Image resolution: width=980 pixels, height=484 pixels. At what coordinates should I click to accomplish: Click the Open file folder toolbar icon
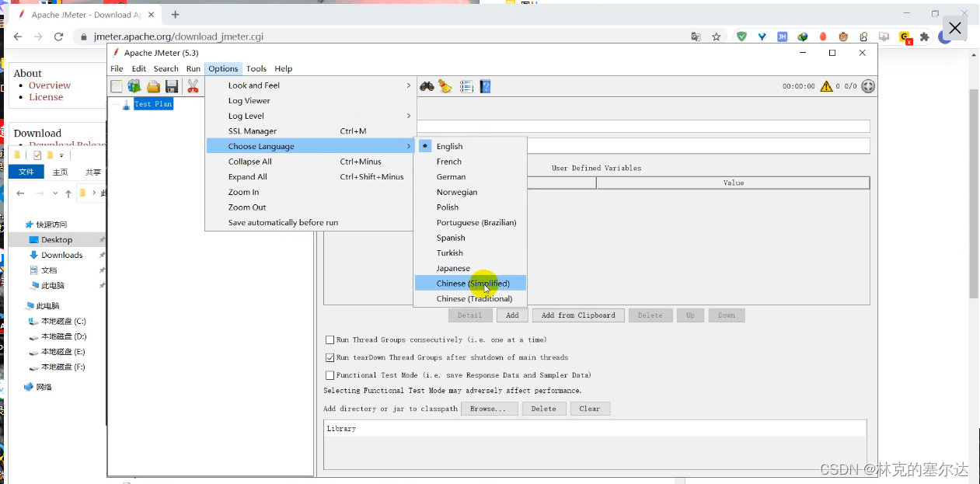pyautogui.click(x=153, y=86)
